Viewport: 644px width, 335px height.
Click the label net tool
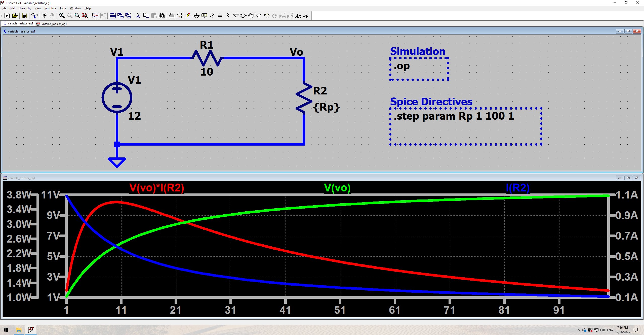pos(204,16)
